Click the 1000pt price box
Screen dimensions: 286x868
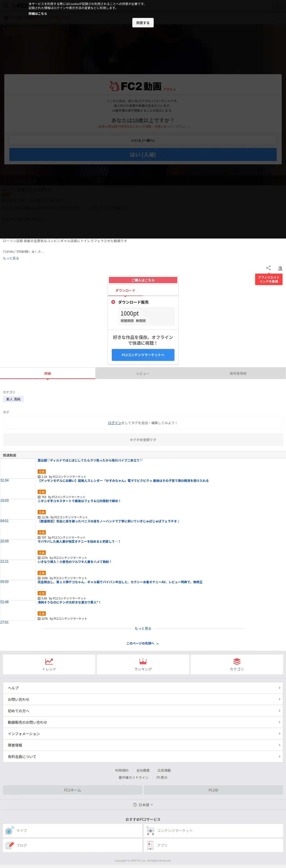pos(147,316)
